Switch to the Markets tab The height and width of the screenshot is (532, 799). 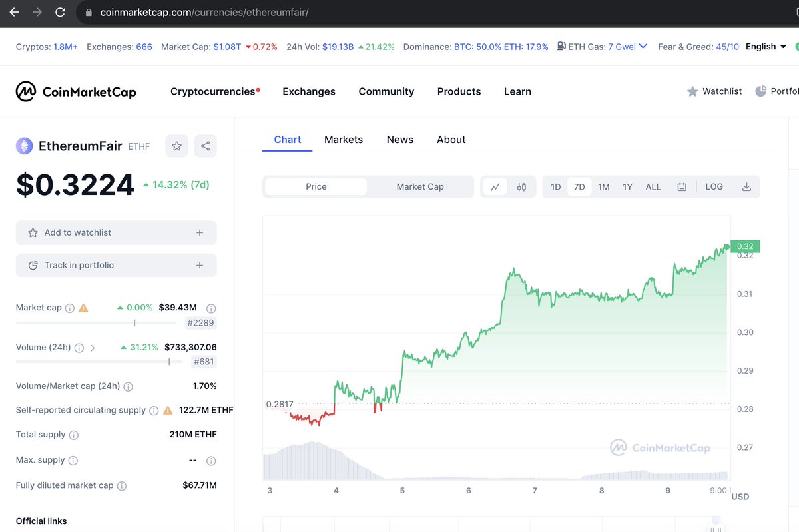344,140
